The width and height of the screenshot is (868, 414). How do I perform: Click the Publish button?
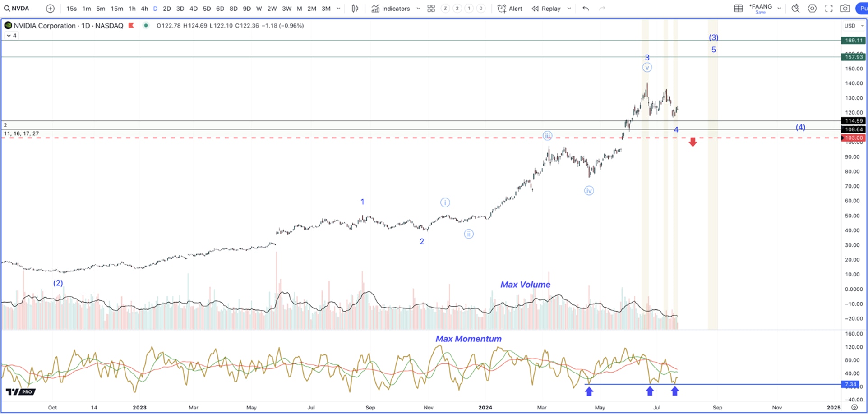coord(862,9)
